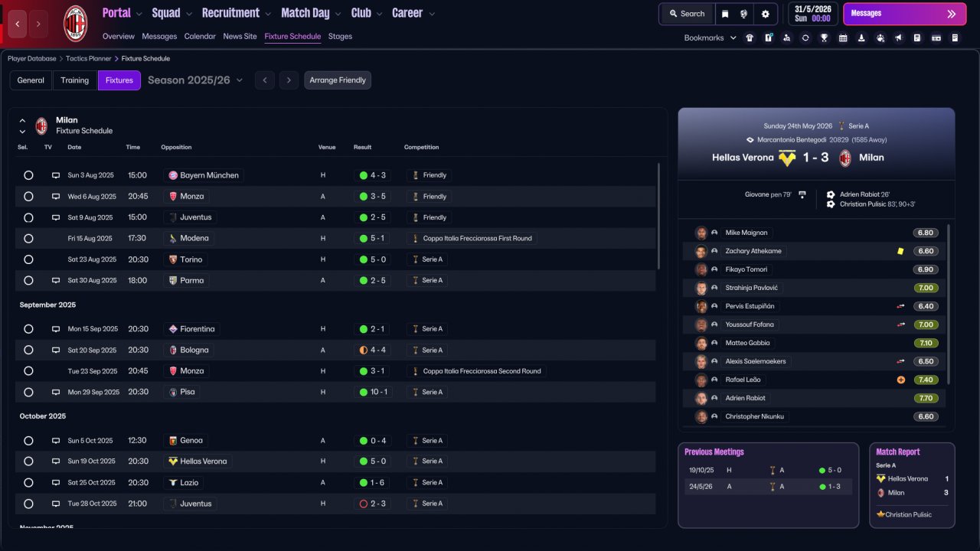Open the megaphone bookmark icon
This screenshot has width=980, height=551.
pos(899,37)
